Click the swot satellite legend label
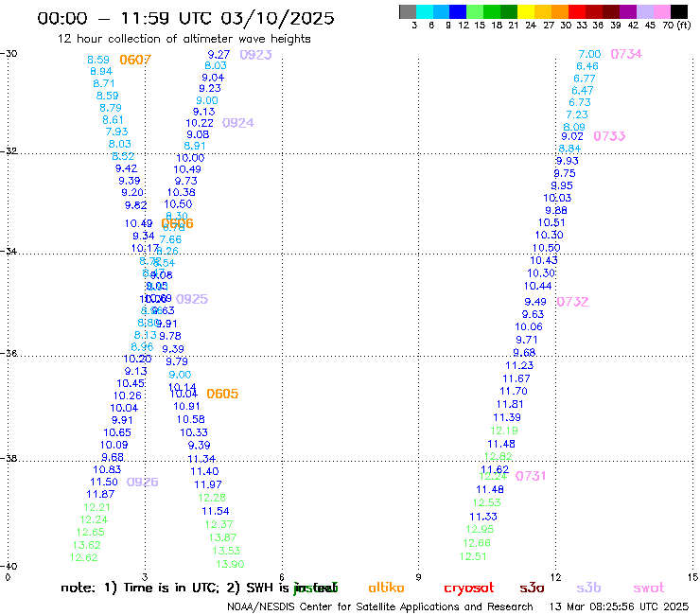Viewport: 700px width, 615px height. pyautogui.click(x=649, y=588)
